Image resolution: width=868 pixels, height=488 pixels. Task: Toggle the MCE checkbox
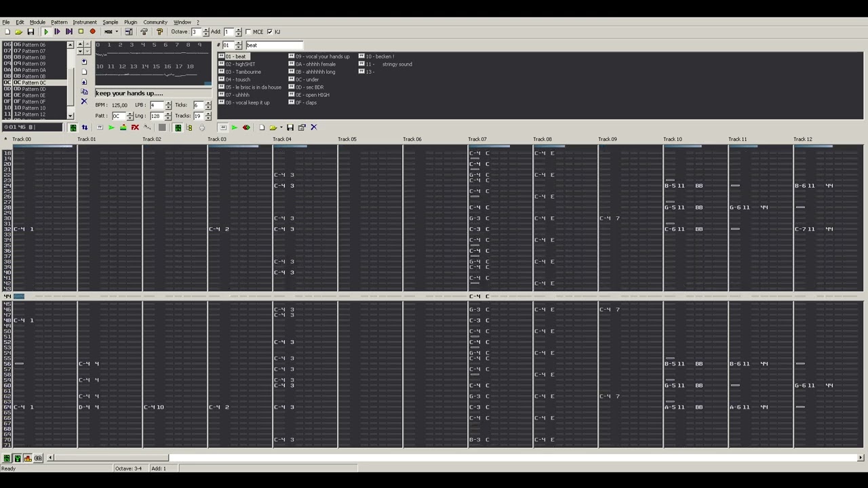pyautogui.click(x=248, y=32)
